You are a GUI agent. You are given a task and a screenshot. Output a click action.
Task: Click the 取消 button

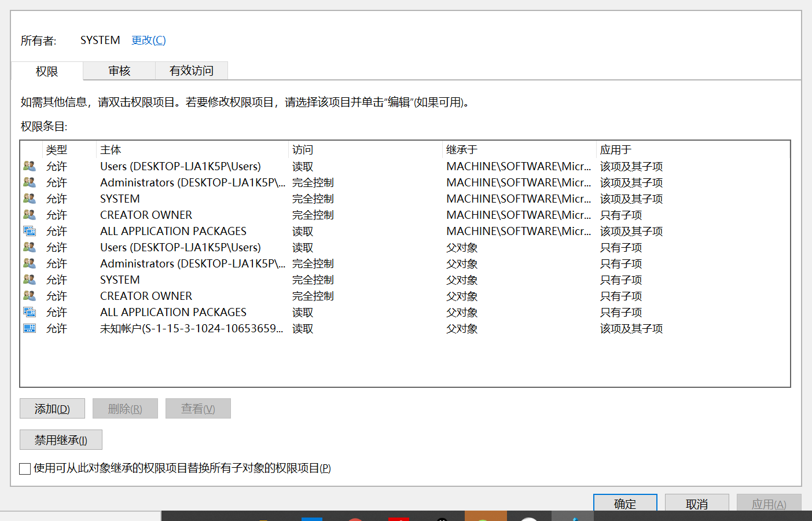coord(697,503)
